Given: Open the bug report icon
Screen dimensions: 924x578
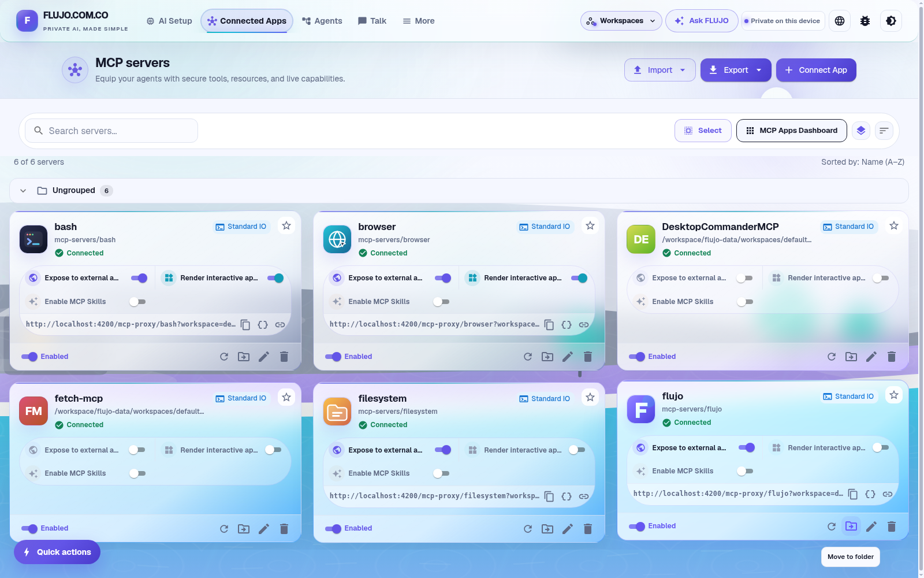Looking at the screenshot, I should 865,21.
